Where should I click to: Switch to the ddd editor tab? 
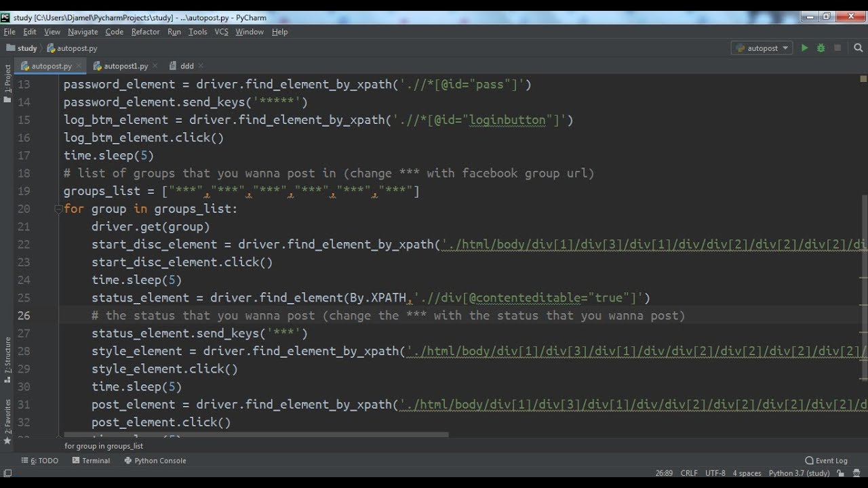(186, 66)
